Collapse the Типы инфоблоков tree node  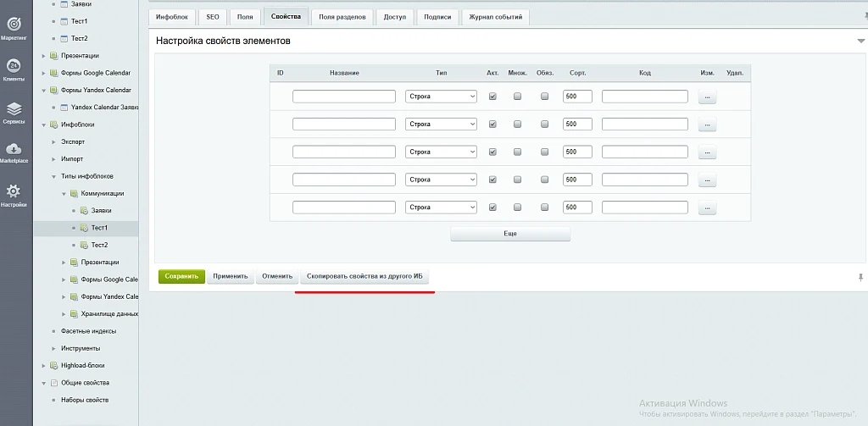[54, 176]
